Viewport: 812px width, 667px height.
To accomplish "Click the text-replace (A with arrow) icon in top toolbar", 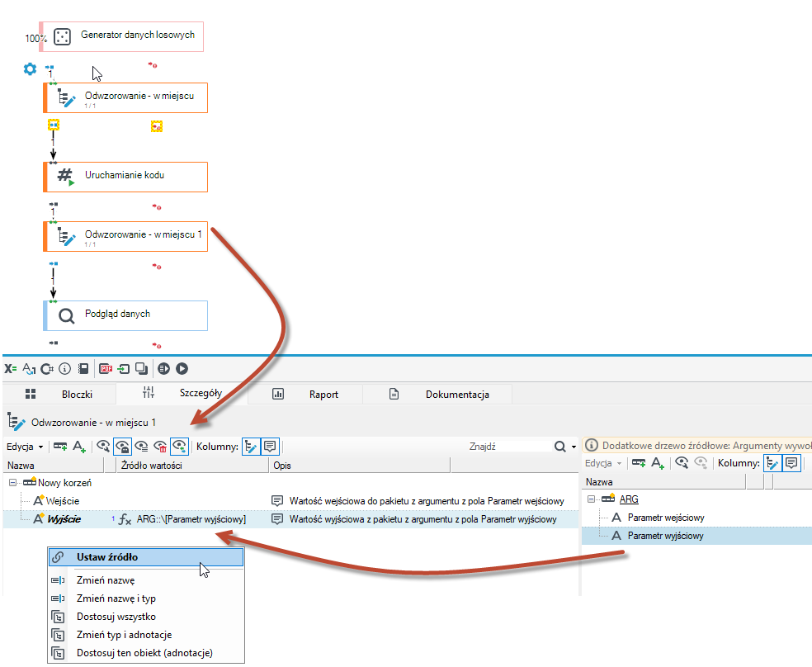I will coord(29,369).
